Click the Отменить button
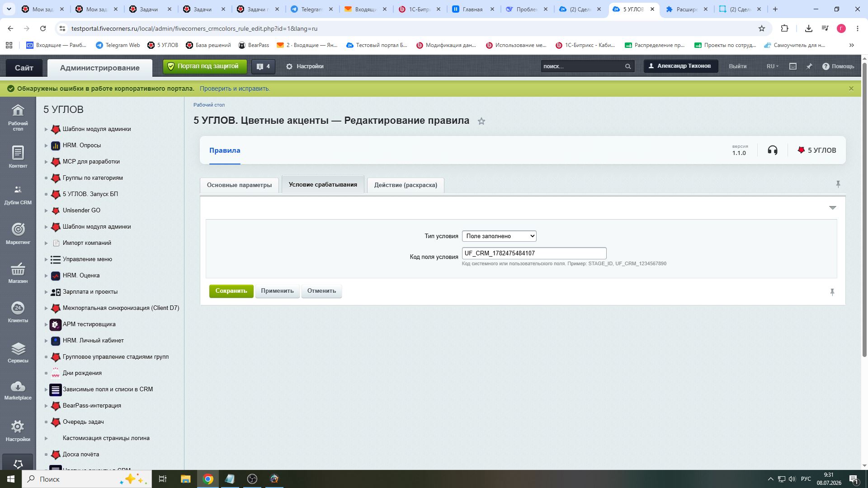 321,291
